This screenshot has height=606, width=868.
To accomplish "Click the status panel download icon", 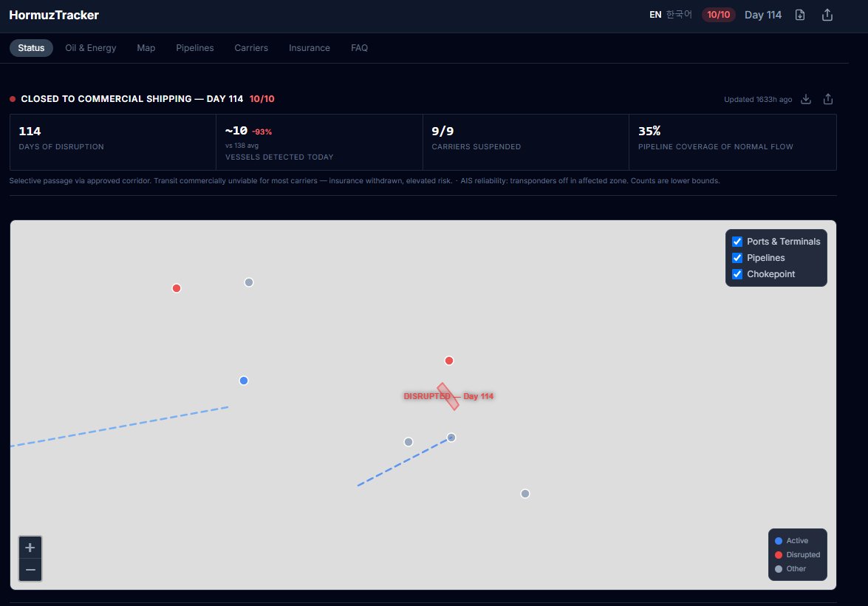I will (x=806, y=99).
